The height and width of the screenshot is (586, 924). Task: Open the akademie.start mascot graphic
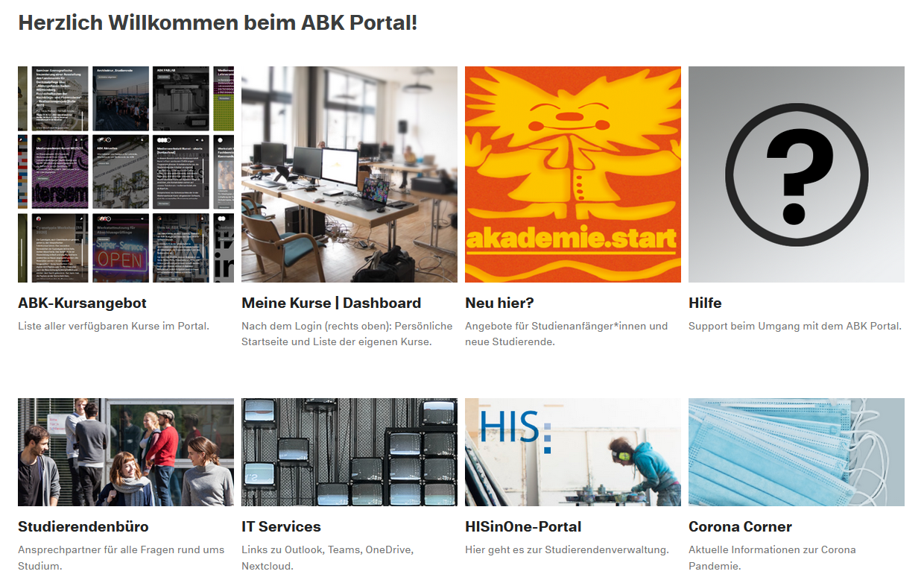click(573, 174)
